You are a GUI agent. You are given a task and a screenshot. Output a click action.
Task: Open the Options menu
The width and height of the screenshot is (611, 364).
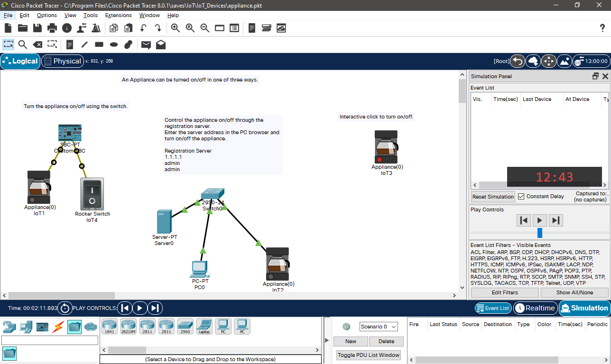(x=47, y=15)
